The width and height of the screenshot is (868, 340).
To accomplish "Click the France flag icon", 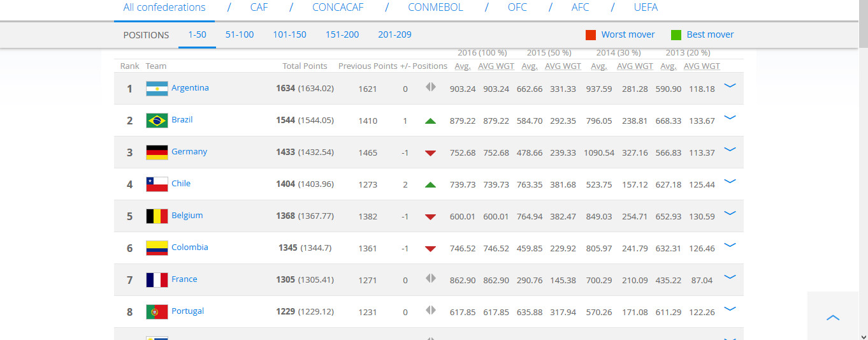I will pos(157,280).
